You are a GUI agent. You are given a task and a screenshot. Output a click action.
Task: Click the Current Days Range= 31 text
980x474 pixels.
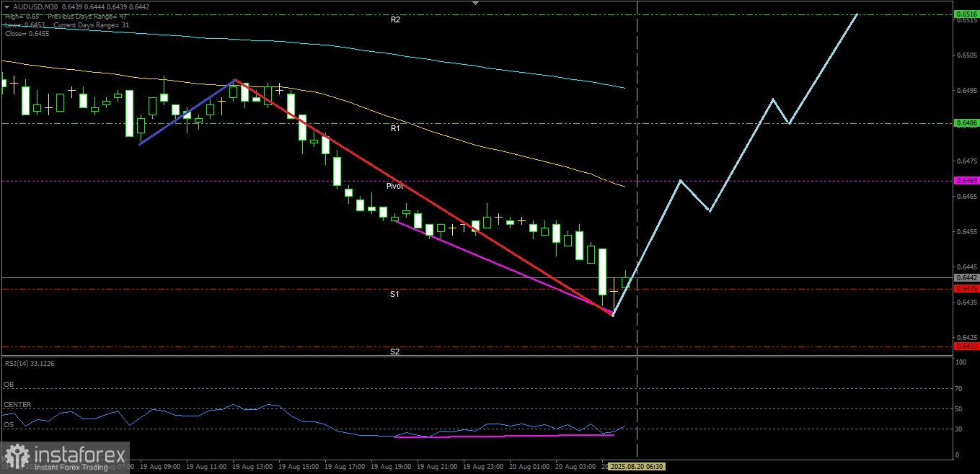click(92, 24)
